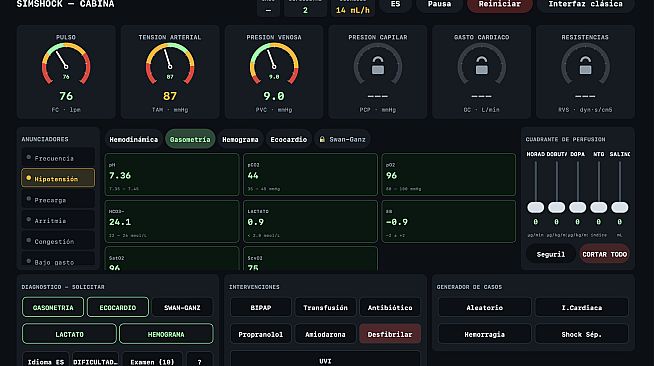Administer Amiodarona
The width and height of the screenshot is (654, 366).
pyautogui.click(x=325, y=334)
